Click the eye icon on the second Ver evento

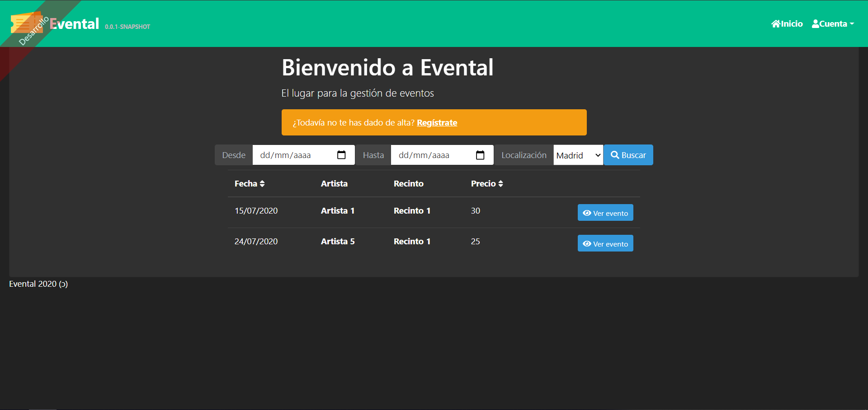coord(587,243)
